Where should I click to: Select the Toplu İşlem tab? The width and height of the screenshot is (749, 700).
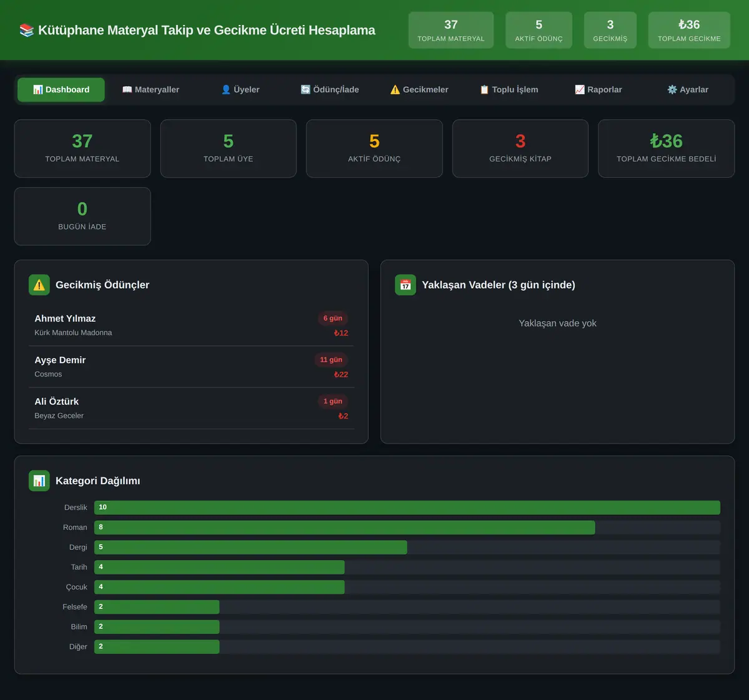point(509,90)
